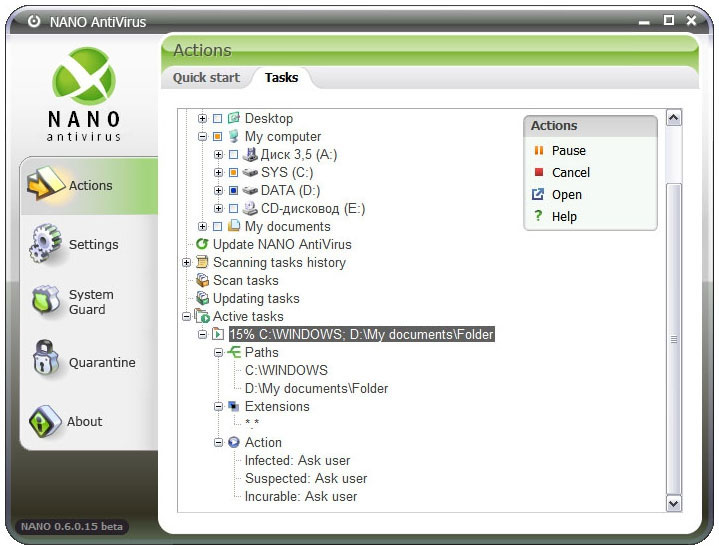This screenshot has width=719, height=550.
Task: Click the Extensions icon
Action: click(x=234, y=406)
